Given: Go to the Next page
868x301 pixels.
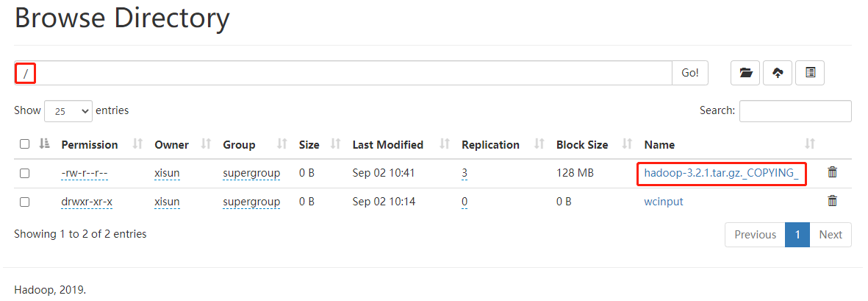Looking at the screenshot, I should (830, 235).
